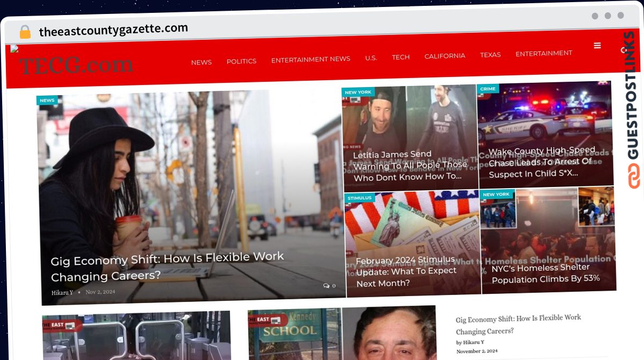Select the CRIME category badge

point(488,89)
